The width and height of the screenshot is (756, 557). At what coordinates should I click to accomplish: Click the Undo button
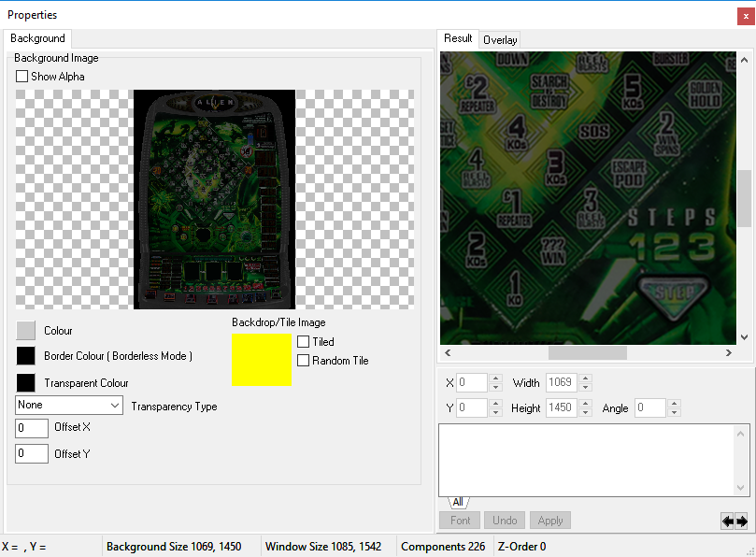click(x=505, y=521)
